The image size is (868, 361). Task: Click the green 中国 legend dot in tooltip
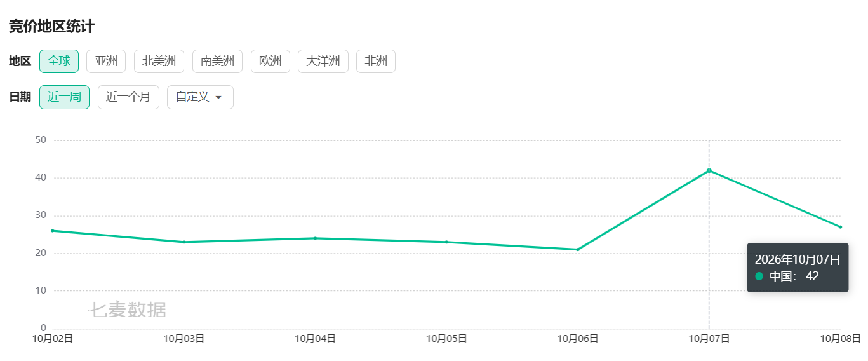(759, 276)
